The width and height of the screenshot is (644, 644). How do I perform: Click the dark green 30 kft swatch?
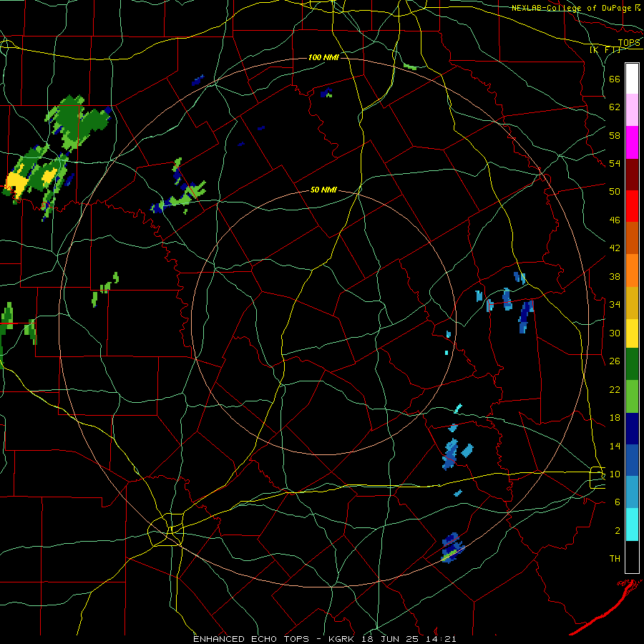[x=632, y=364]
